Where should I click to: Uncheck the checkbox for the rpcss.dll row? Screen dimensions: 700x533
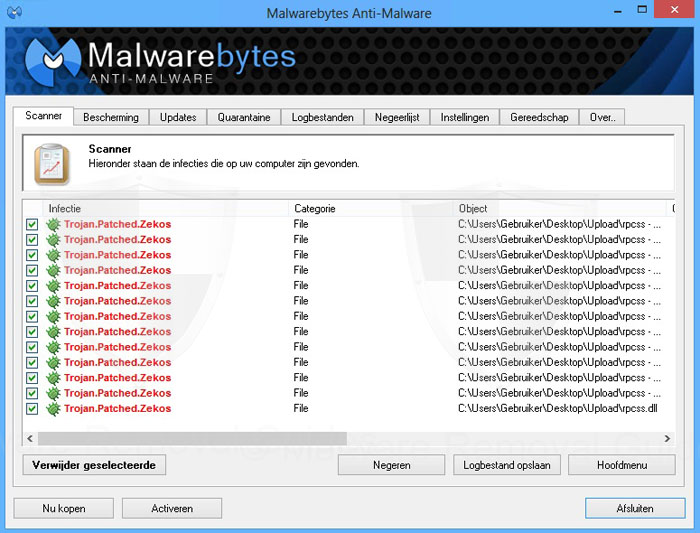pyautogui.click(x=32, y=409)
